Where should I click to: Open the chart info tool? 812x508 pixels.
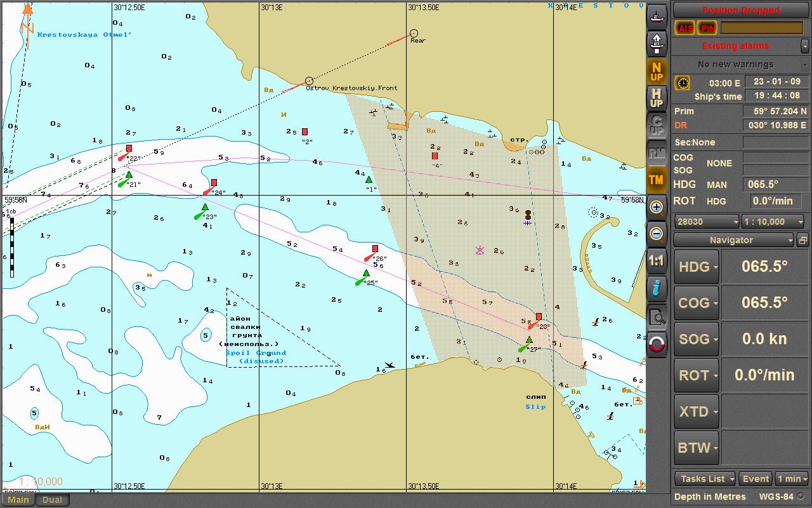657,288
